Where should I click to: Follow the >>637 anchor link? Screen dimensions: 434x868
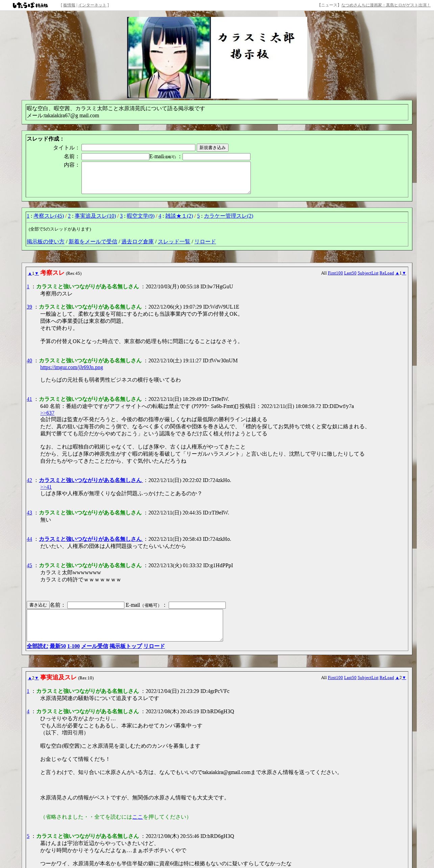coord(47,413)
